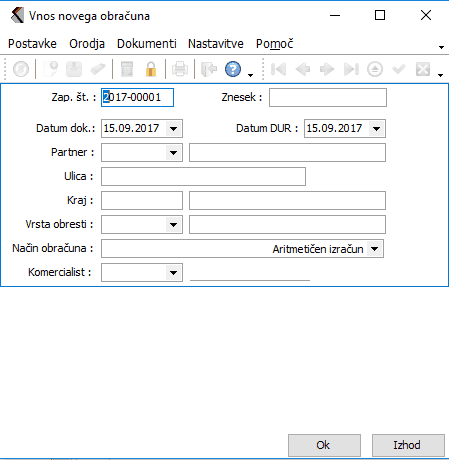Screen dimensions: 449x460
Task: Click the next record arrow icon
Action: pyautogui.click(x=327, y=69)
